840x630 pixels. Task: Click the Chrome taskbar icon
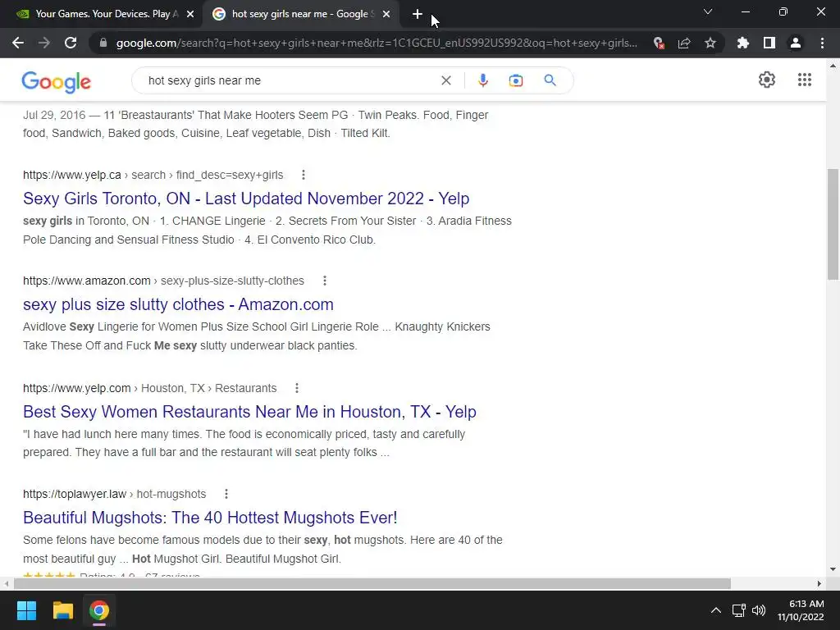pyautogui.click(x=99, y=610)
